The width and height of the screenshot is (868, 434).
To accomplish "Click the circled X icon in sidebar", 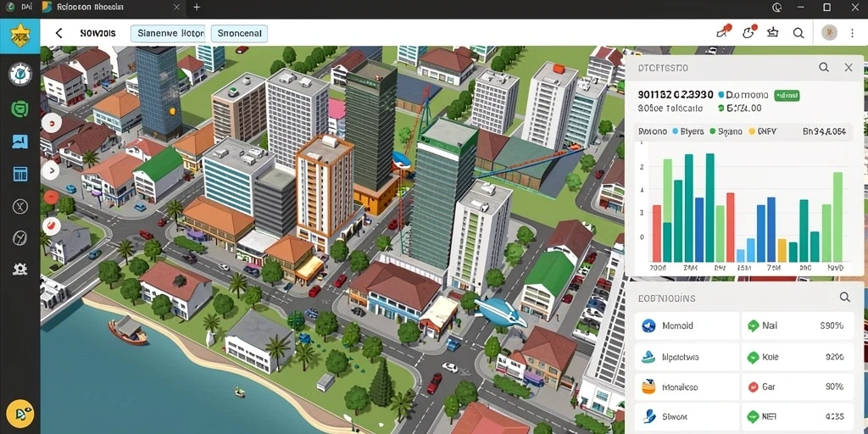I will 20,207.
